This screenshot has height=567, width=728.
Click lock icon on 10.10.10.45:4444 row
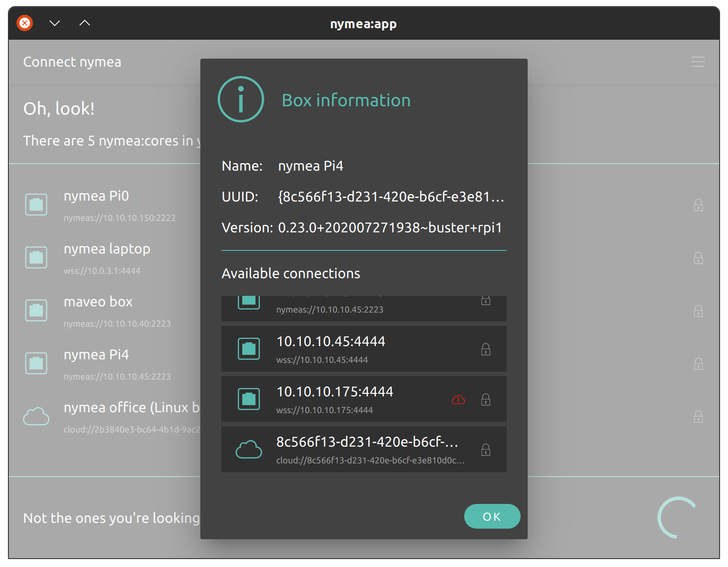(x=486, y=349)
